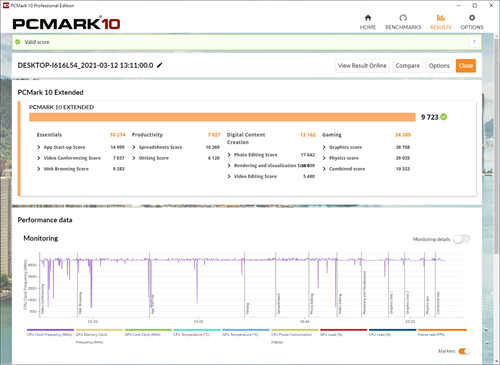
Task: Click the Options button beside Compare
Action: tap(439, 66)
